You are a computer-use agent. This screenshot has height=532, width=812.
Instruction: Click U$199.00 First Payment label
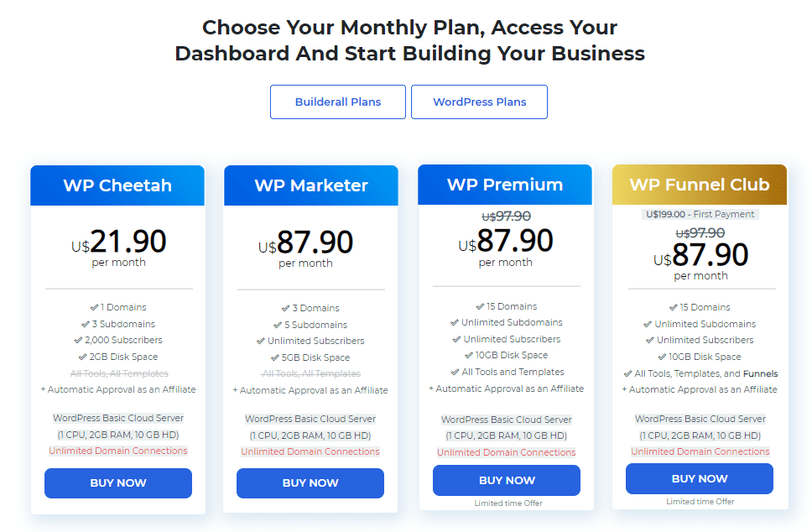click(x=700, y=214)
